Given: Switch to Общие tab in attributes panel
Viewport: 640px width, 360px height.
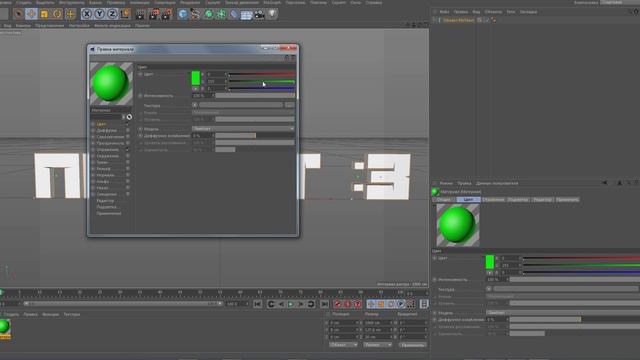Looking at the screenshot, I should coord(444,200).
